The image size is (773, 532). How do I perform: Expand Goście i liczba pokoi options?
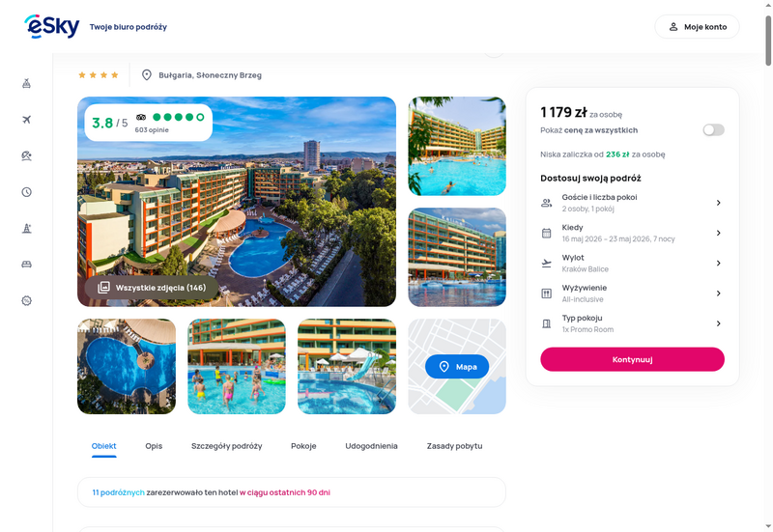click(x=632, y=203)
